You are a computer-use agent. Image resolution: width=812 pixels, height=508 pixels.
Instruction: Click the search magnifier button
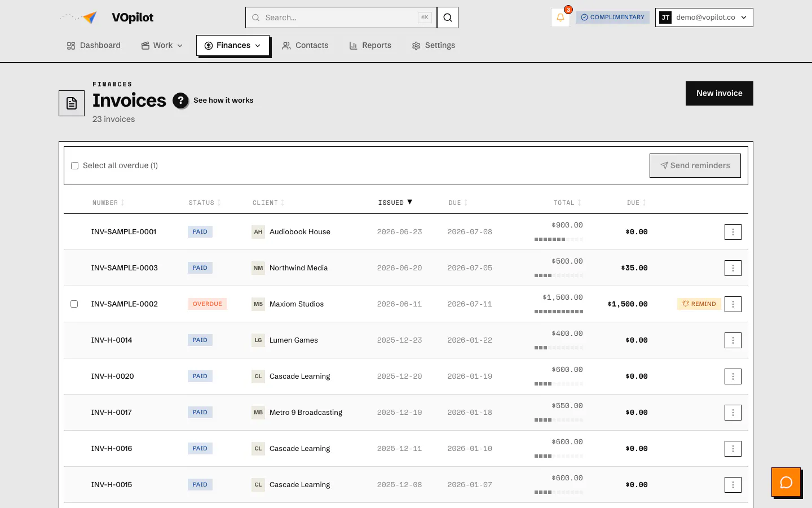448,17
